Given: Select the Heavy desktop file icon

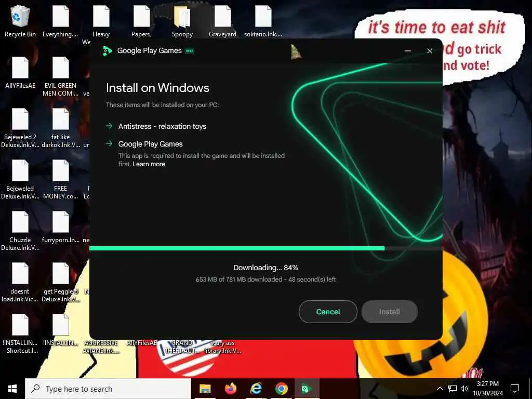Looking at the screenshot, I should pos(101,21).
